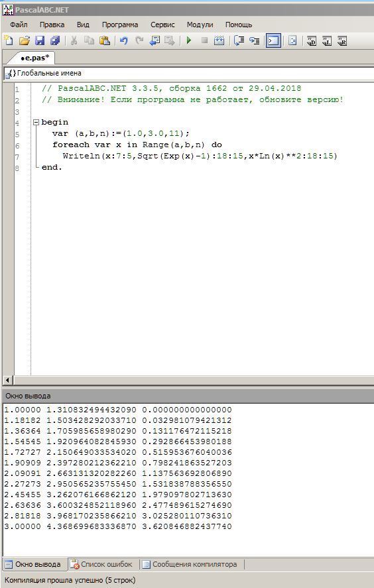The width and height of the screenshot is (374, 588).
Task: Cut selection using the scissors icon
Action: (x=74, y=40)
